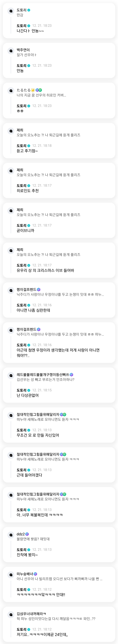Click the profile avatar beside たるたる
The height and width of the screenshot is (644, 118).
(11, 91)
